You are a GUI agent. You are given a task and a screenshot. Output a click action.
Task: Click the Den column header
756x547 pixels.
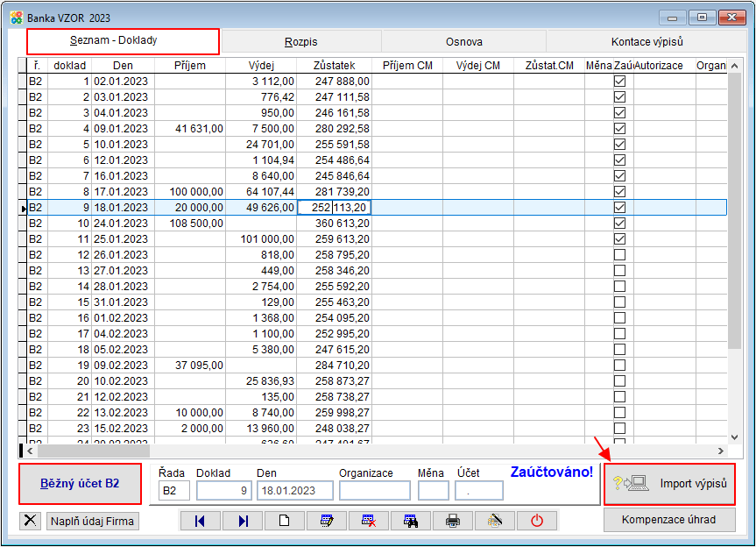(x=123, y=66)
